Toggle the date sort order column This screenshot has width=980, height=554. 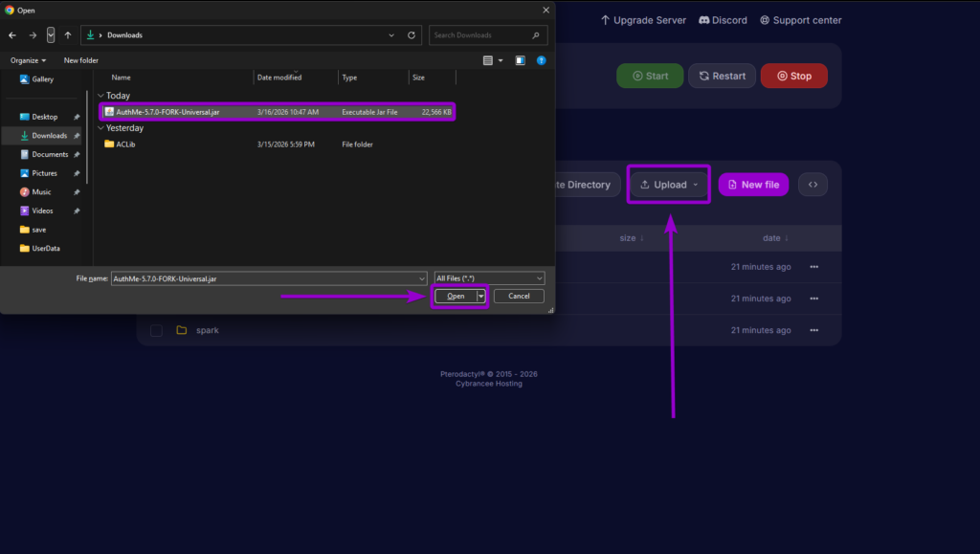775,237
